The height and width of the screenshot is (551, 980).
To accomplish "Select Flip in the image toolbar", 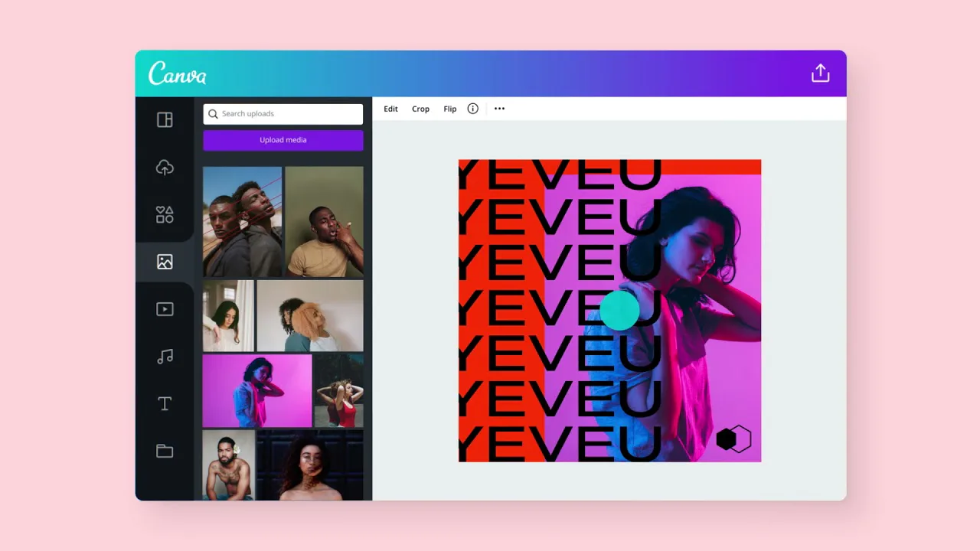I will click(x=450, y=109).
